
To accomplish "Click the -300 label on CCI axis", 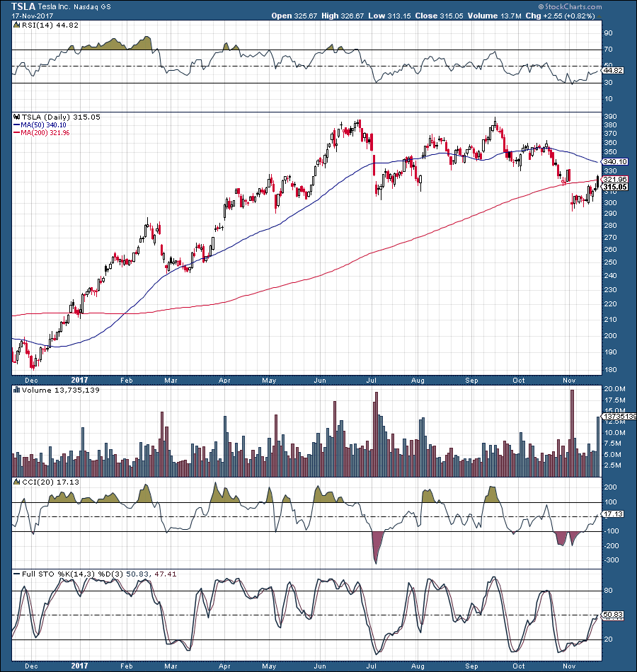I will click(x=612, y=560).
